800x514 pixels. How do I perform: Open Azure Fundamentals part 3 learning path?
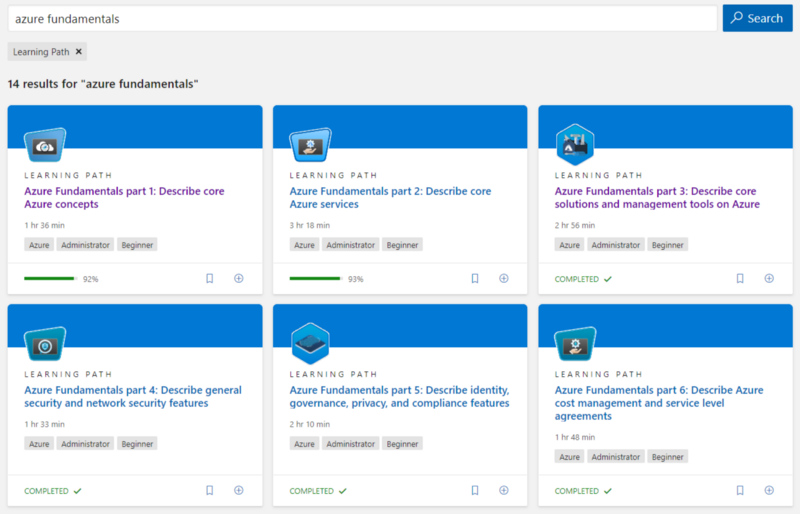(x=657, y=198)
